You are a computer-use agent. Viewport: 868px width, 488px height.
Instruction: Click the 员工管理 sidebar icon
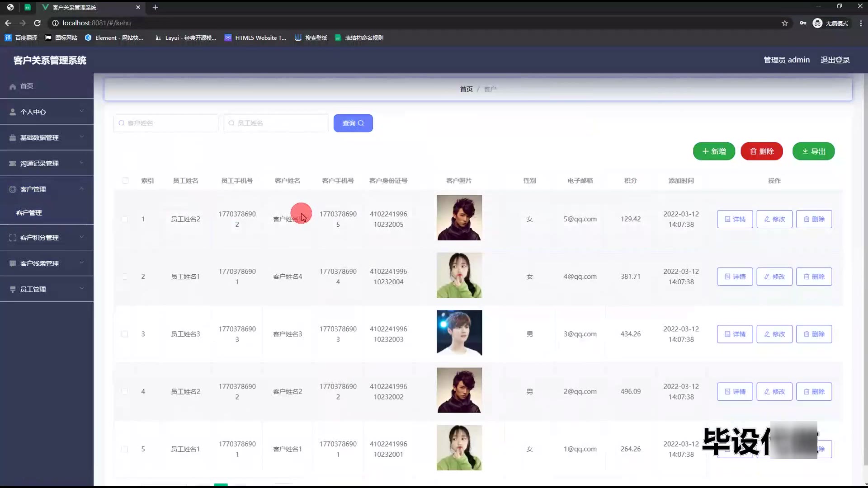click(13, 289)
